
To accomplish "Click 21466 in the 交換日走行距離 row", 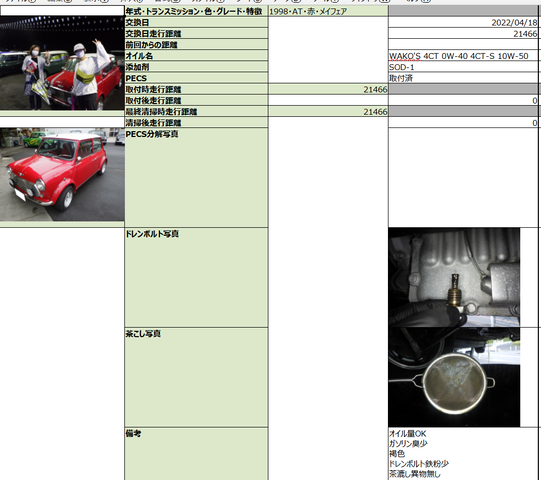I will pyautogui.click(x=463, y=33).
